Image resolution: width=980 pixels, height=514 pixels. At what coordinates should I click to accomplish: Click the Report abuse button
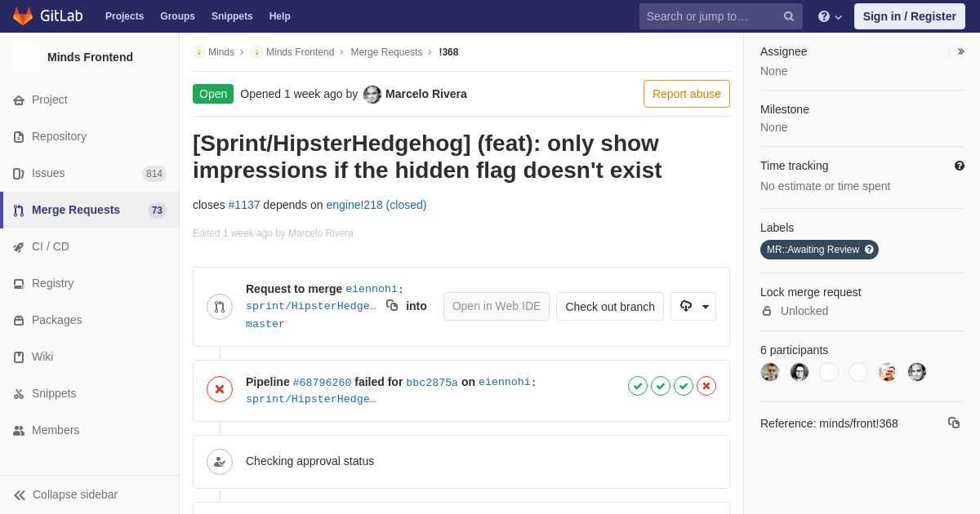[687, 94]
